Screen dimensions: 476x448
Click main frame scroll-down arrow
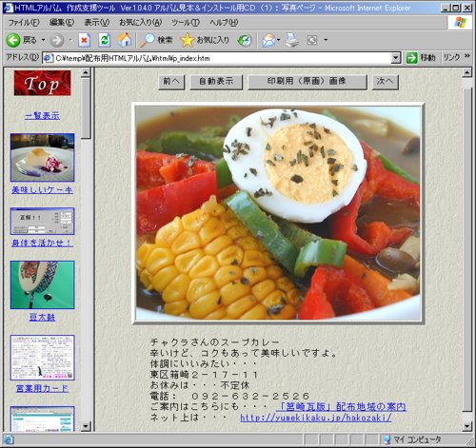[467, 426]
